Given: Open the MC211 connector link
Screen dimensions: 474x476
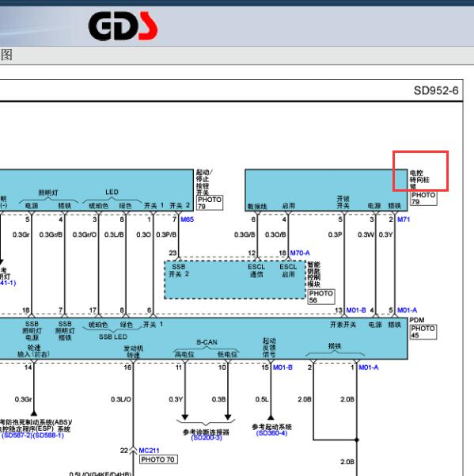Looking at the screenshot, I should (x=149, y=451).
